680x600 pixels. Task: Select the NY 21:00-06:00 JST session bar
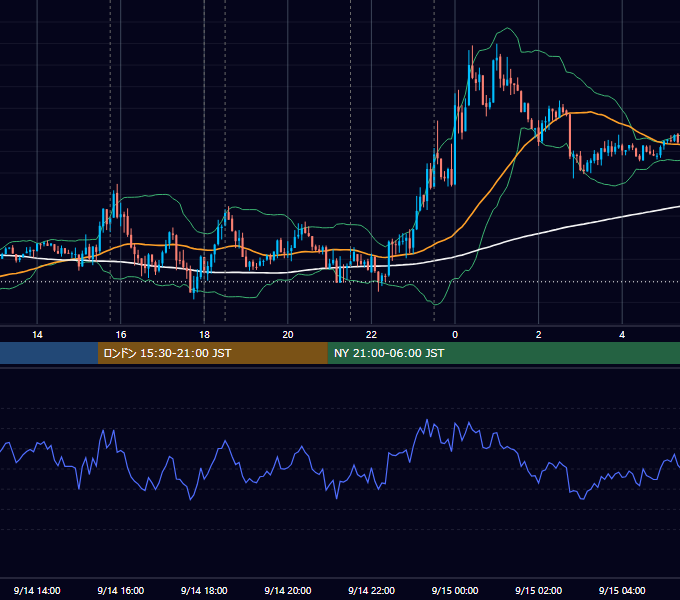point(503,353)
